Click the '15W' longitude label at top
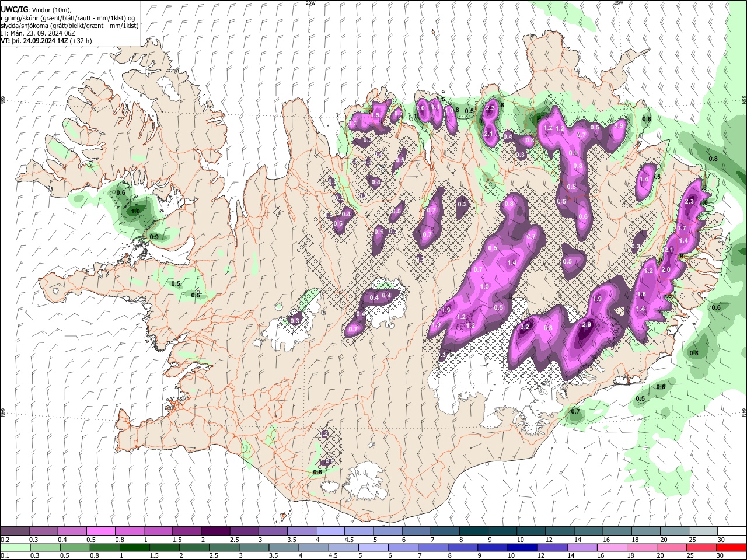 tap(618, 3)
